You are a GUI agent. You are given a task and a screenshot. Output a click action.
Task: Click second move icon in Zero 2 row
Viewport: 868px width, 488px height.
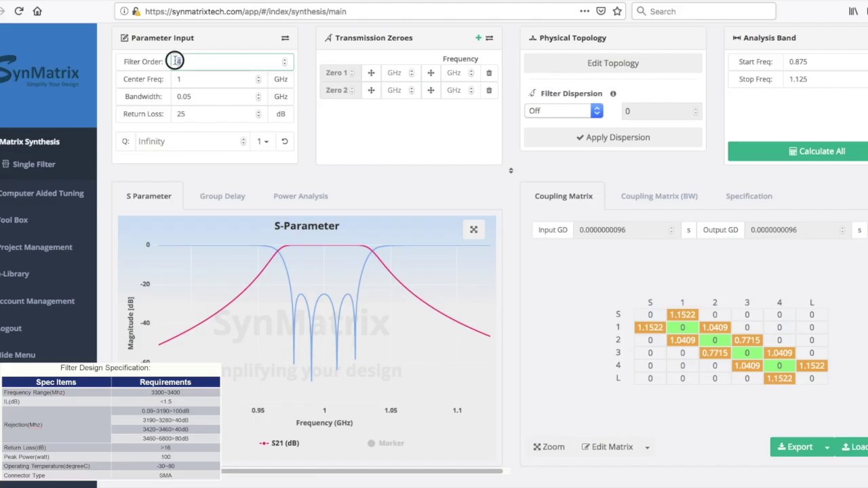coord(431,90)
